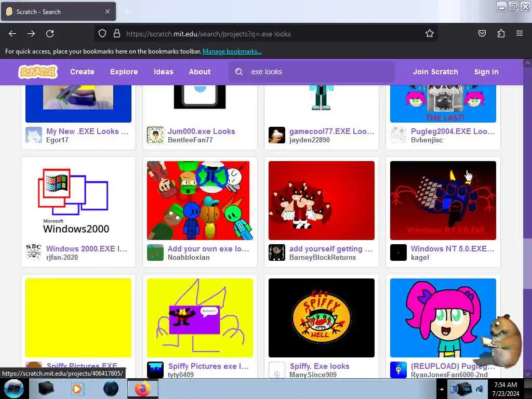Click the colorful characters crowd thumbnail
The width and height of the screenshot is (532, 399).
click(x=200, y=201)
